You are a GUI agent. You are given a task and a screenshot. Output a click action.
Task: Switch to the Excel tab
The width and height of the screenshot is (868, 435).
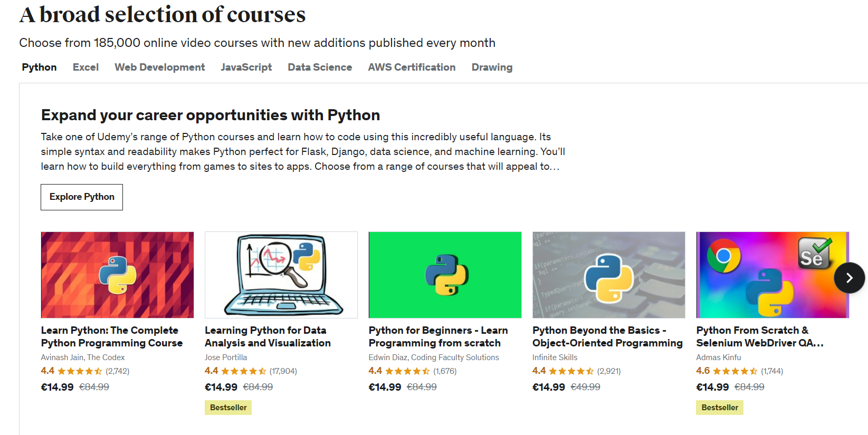pos(85,67)
